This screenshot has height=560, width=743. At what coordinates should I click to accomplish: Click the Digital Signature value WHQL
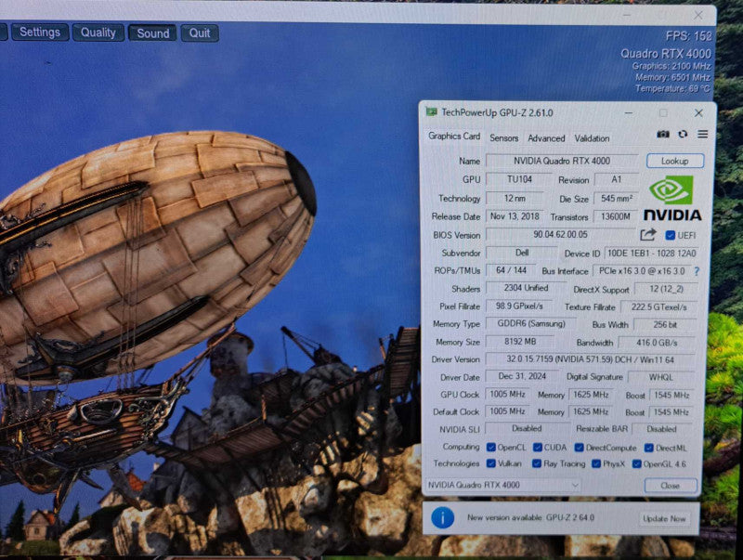point(661,378)
